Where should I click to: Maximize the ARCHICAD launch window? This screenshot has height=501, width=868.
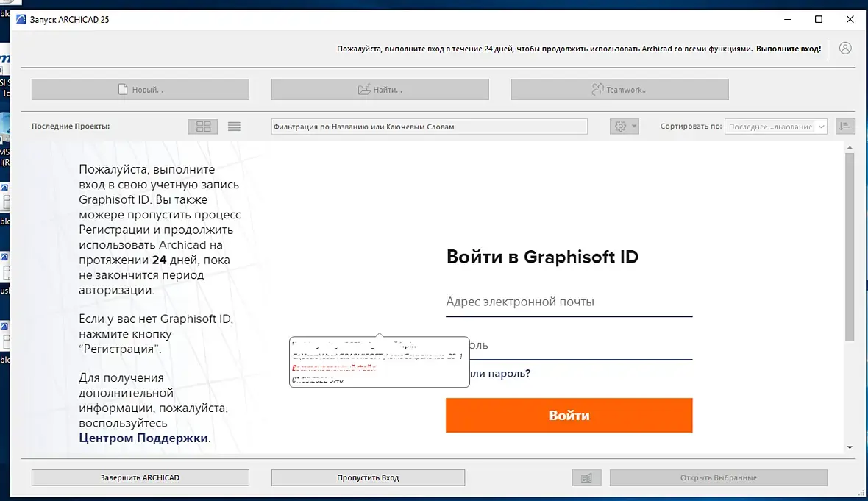coord(819,19)
